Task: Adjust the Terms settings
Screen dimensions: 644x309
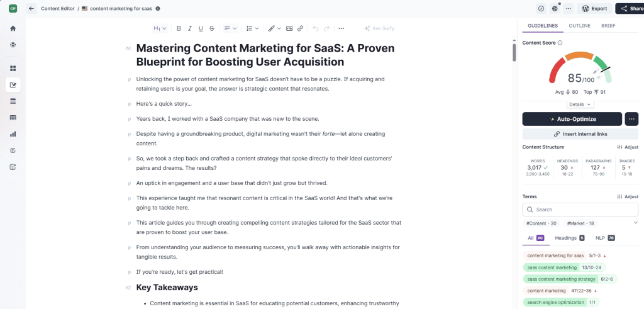Action: [x=628, y=196]
